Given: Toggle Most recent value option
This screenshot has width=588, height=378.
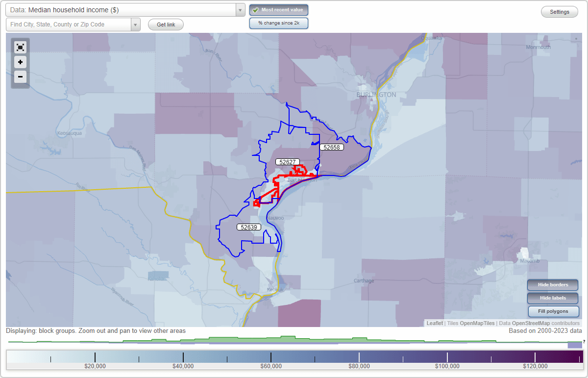Looking at the screenshot, I should click(279, 10).
